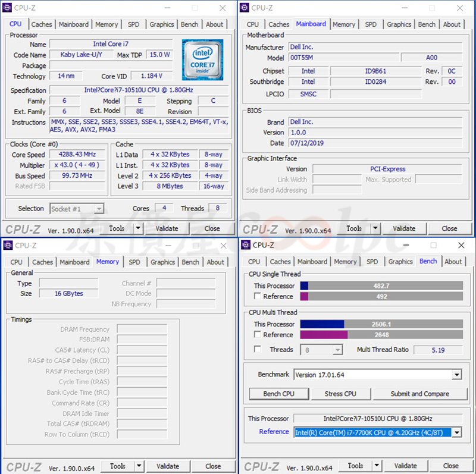Screen dimensions: 476x474
Task: Open Tools dropdown arrow in Mainboard window
Action: pyautogui.click(x=375, y=228)
